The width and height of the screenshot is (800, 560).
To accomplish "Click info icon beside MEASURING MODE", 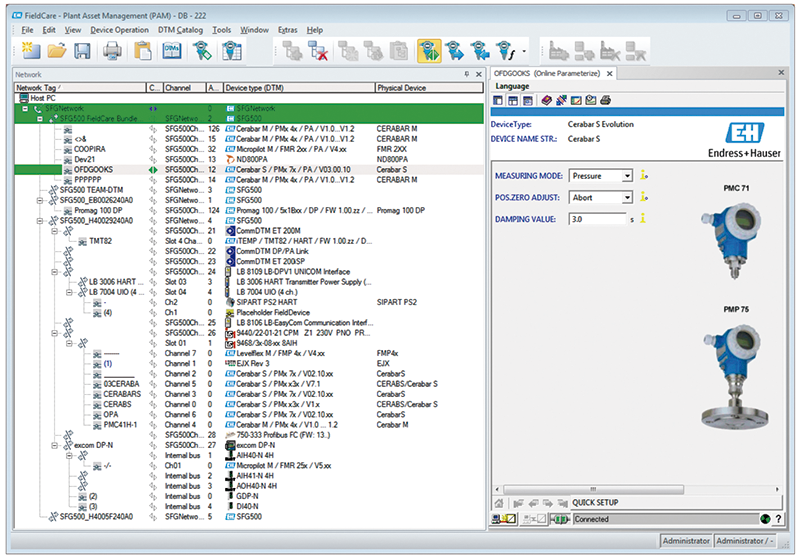I will (644, 175).
